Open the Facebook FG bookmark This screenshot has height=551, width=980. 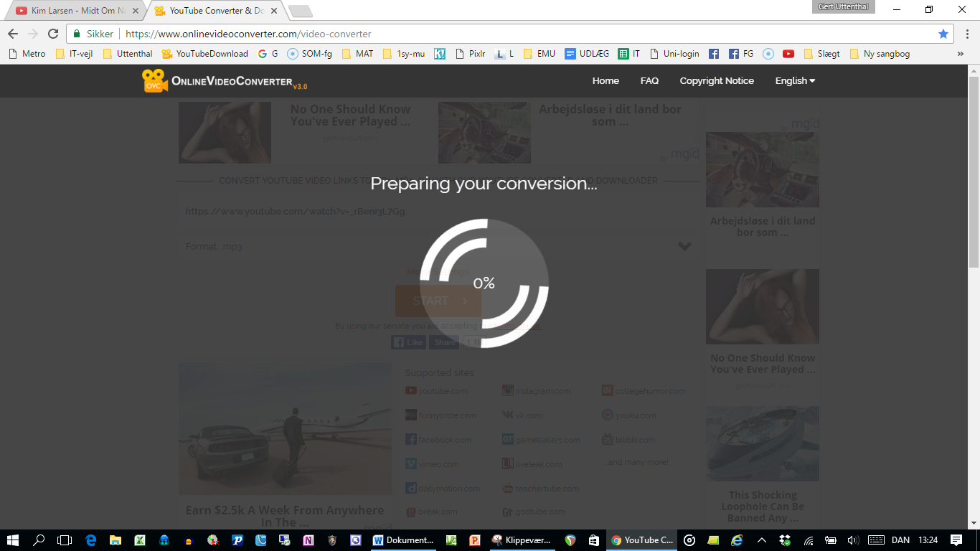740,54
